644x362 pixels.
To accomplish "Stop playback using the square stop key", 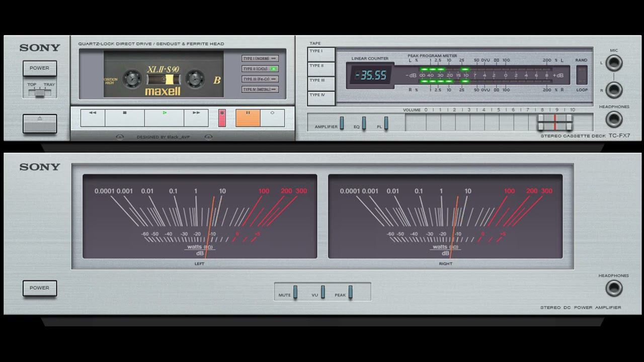I will pos(125,118).
